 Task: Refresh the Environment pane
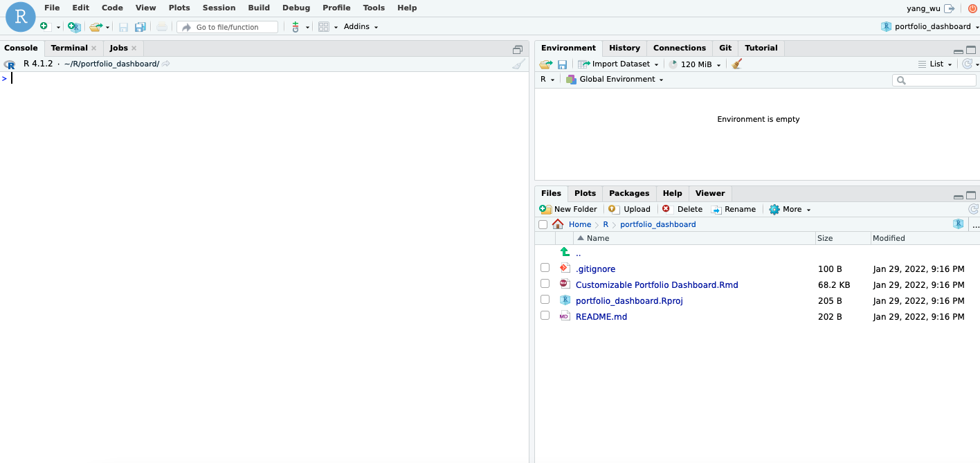pyautogui.click(x=968, y=64)
